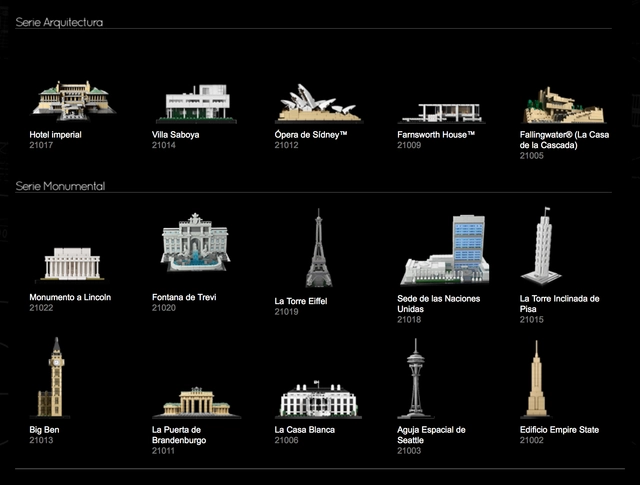Click set number 21011 under Puerta de Brandenburgo

pyautogui.click(x=163, y=451)
